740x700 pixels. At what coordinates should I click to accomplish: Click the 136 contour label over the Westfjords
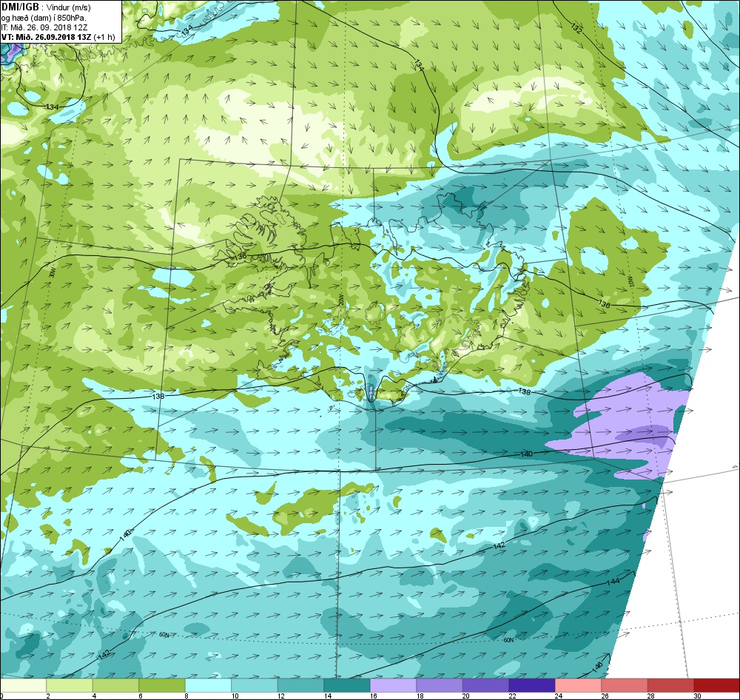240,257
